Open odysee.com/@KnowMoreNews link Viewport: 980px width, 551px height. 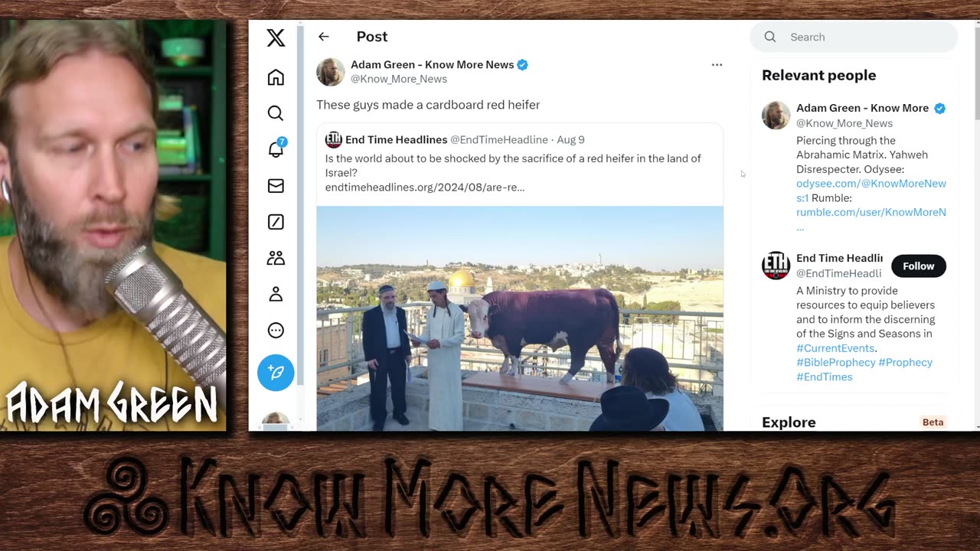871,191
